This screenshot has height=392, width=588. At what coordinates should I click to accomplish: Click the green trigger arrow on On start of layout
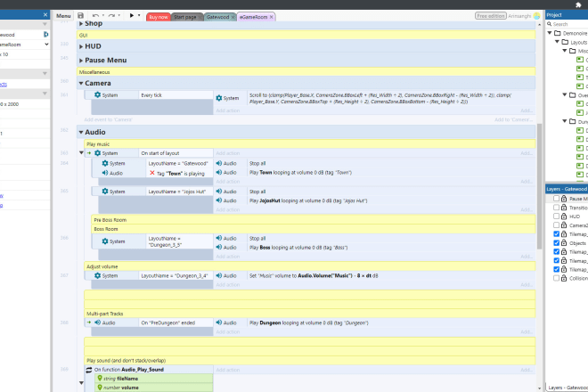click(89, 153)
